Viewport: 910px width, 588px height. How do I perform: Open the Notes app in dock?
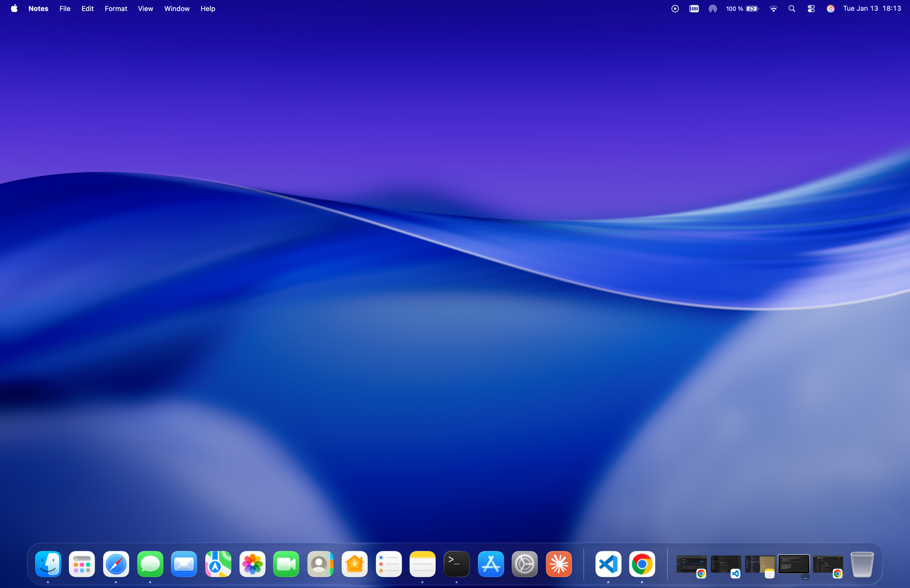[x=422, y=564]
